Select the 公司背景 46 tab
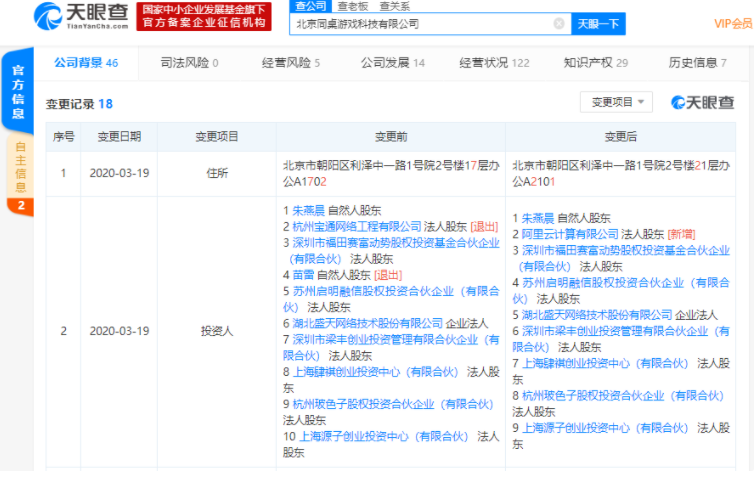Viewport: 756px width, 478px height. pos(86,63)
